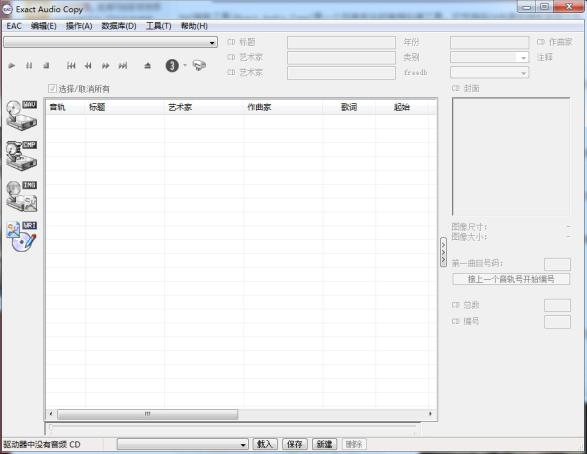Click the Stop playback button
Image resolution: width=587 pixels, height=454 pixels.
click(x=46, y=65)
